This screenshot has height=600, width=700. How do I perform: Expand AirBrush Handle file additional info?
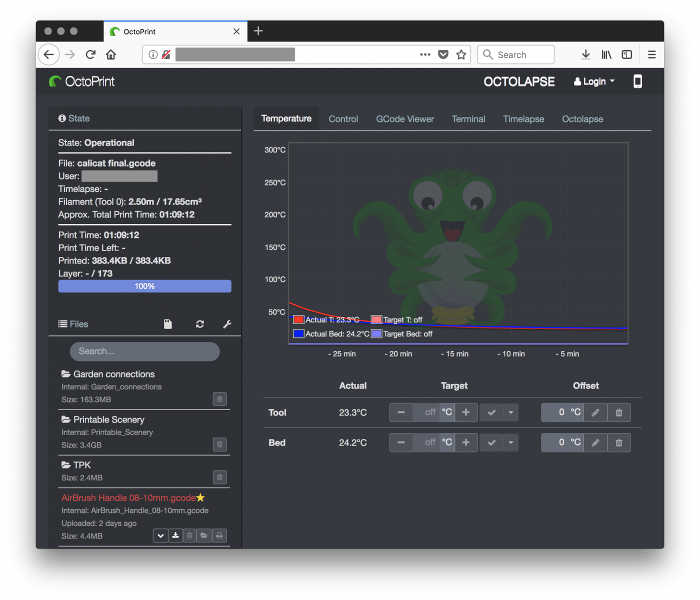(x=160, y=535)
